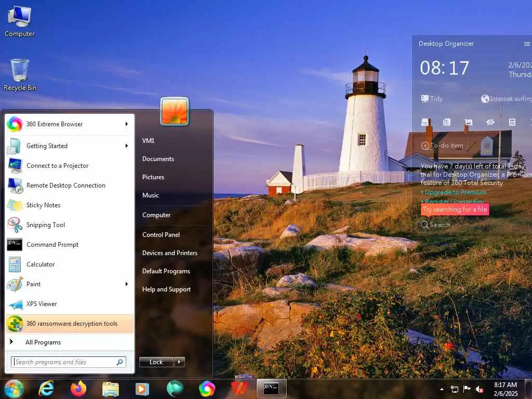The height and width of the screenshot is (399, 532).
Task: Open 360 Extreme Browser from Start menu
Action: 70,124
